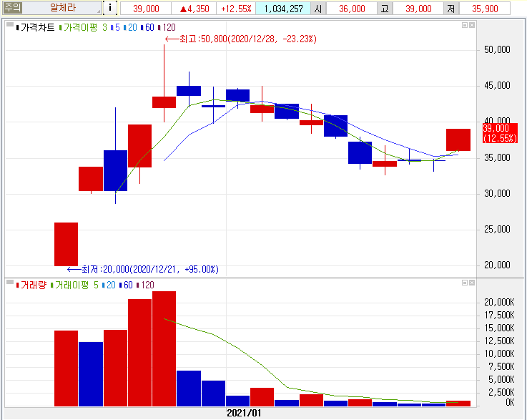The width and height of the screenshot is (527, 420).
Task: Click the 저 low label
Action: click(x=451, y=9)
